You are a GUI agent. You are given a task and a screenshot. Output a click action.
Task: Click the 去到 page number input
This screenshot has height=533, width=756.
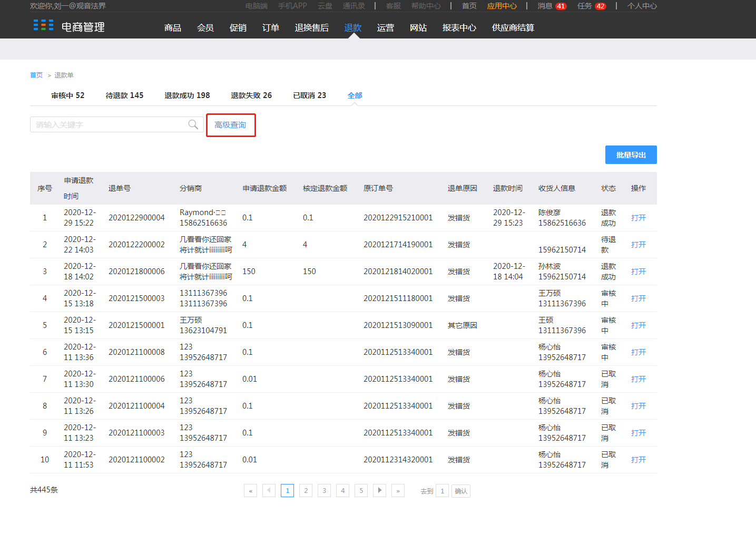(x=443, y=491)
